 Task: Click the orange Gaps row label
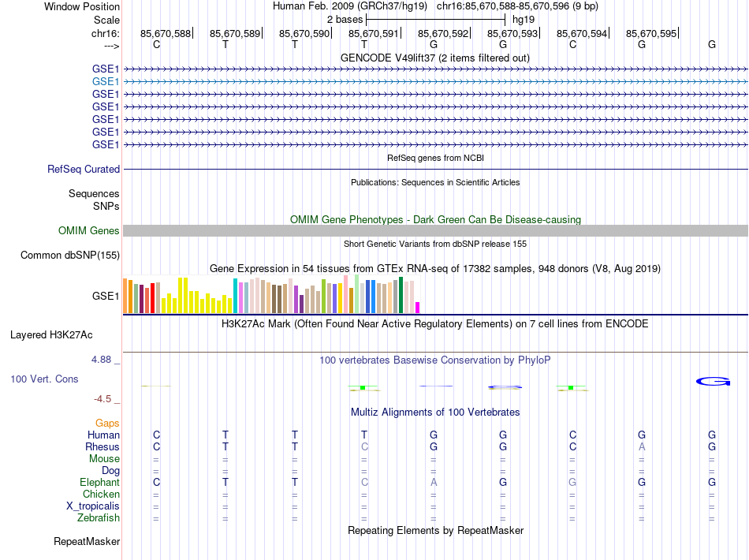(107, 423)
